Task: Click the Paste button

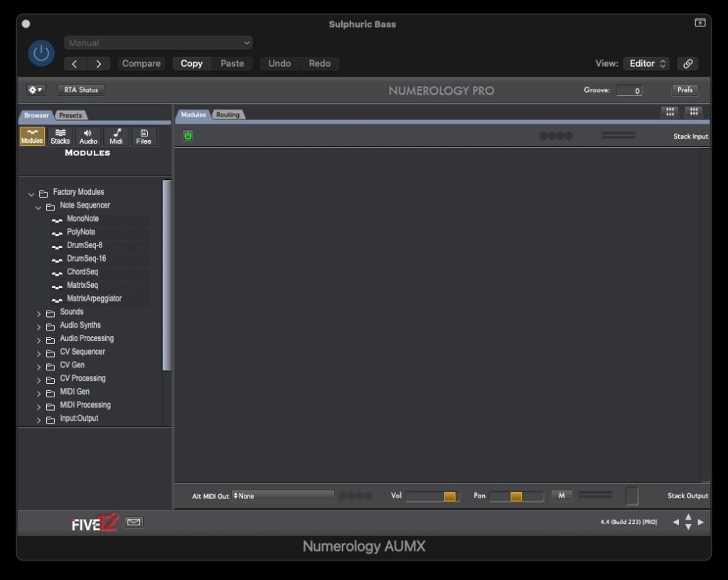Action: [232, 63]
